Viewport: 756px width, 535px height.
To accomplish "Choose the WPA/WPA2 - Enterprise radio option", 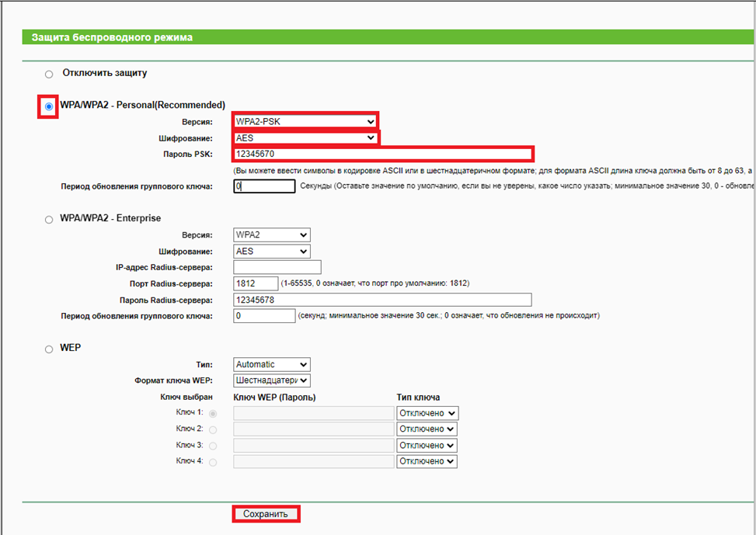I will 49,220.
